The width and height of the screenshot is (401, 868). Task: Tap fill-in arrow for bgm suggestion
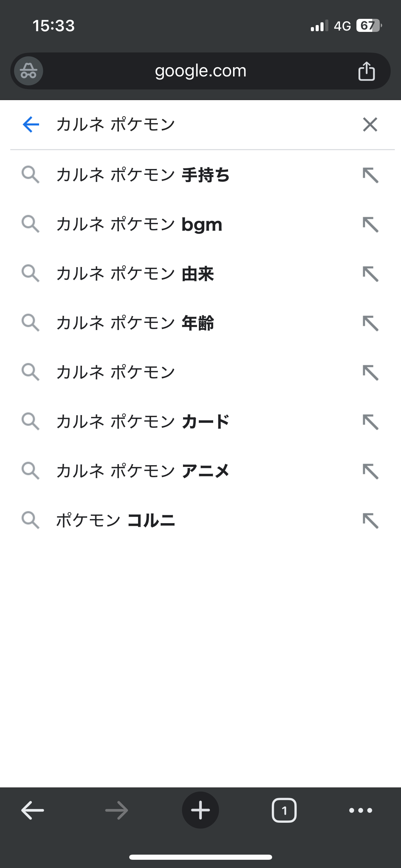(370, 225)
